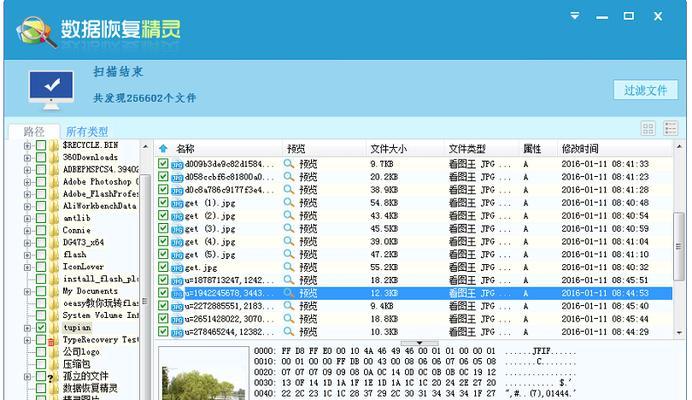692x400 pixels.
Task: Check the 公司logo folder checkbox
Action: click(x=41, y=352)
